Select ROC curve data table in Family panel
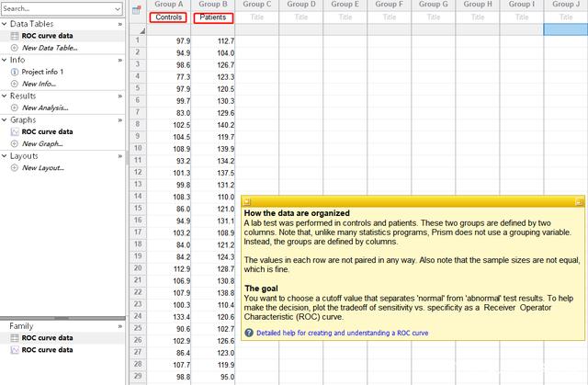Image resolution: width=588 pixels, height=385 pixels. click(x=47, y=338)
